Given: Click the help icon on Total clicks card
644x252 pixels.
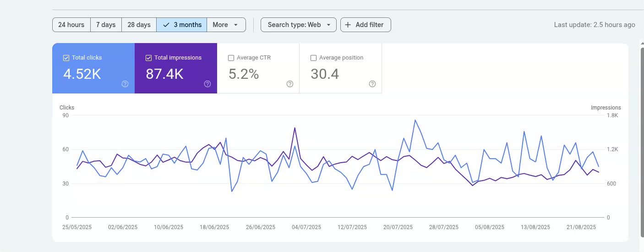Looking at the screenshot, I should pos(125,84).
